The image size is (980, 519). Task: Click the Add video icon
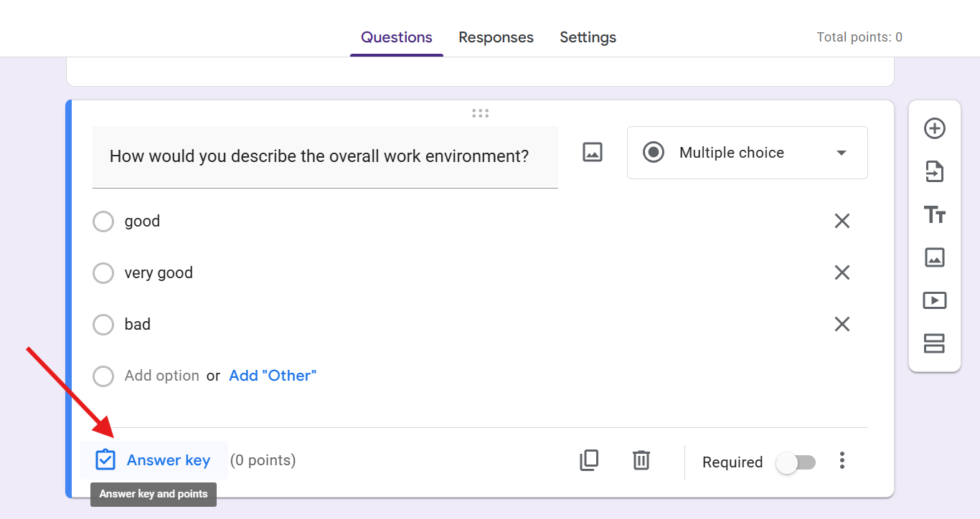[x=934, y=300]
